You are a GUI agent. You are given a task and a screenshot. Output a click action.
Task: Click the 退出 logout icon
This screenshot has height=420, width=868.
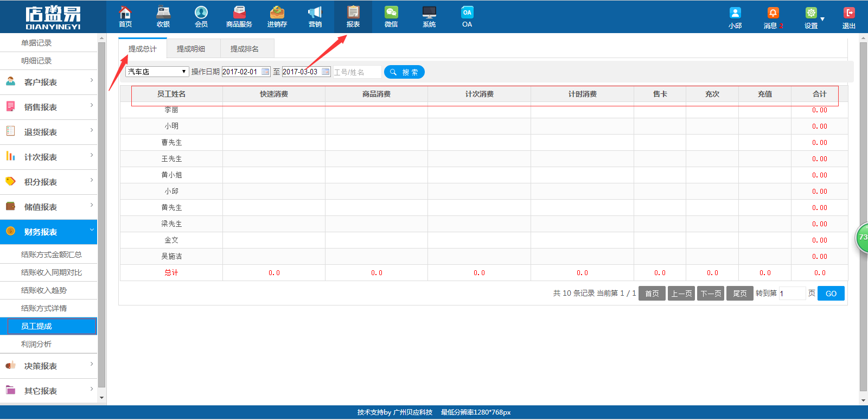tap(849, 14)
